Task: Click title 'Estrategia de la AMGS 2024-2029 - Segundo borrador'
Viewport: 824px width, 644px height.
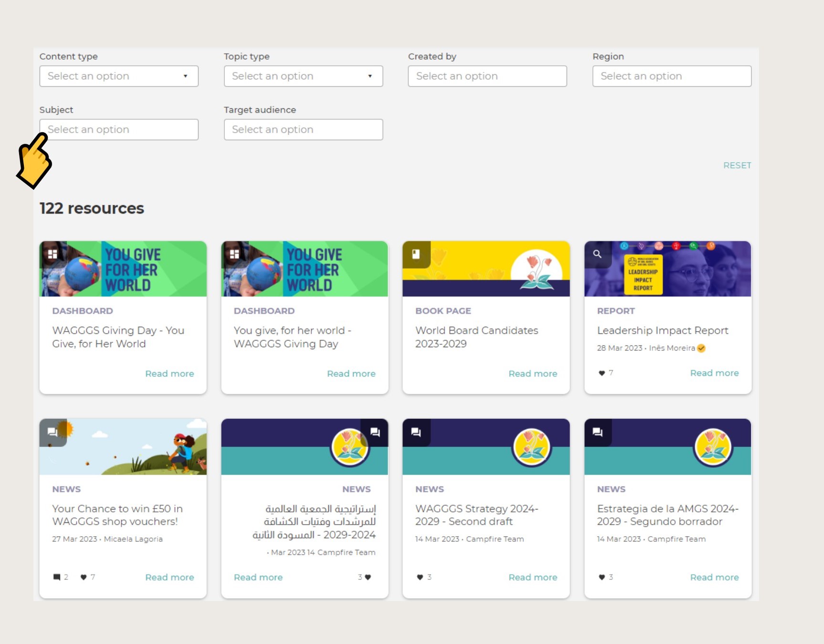Action: click(668, 515)
